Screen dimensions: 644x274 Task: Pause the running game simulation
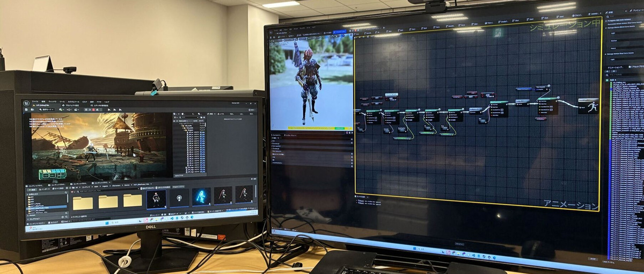tap(86, 109)
